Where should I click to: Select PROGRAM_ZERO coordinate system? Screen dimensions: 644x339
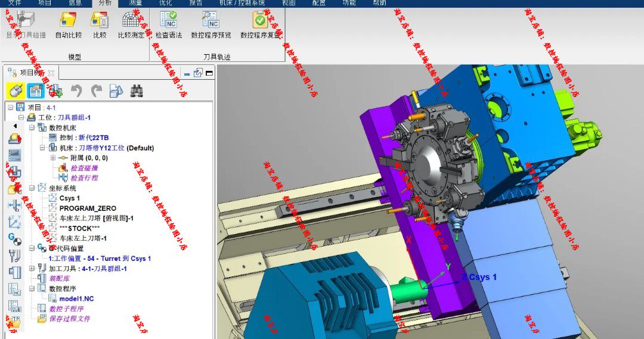click(88, 208)
